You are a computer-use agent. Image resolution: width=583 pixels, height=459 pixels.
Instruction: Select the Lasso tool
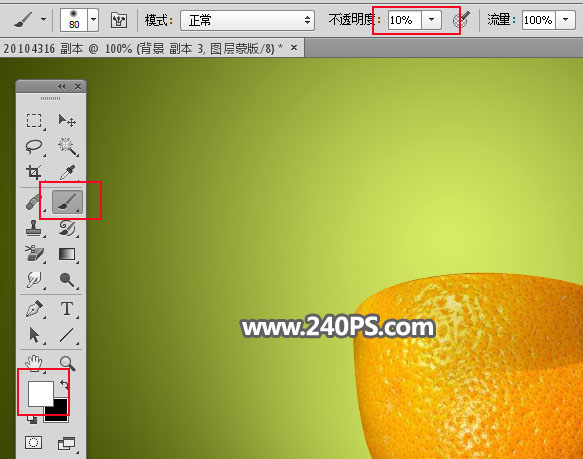pyautogui.click(x=34, y=147)
